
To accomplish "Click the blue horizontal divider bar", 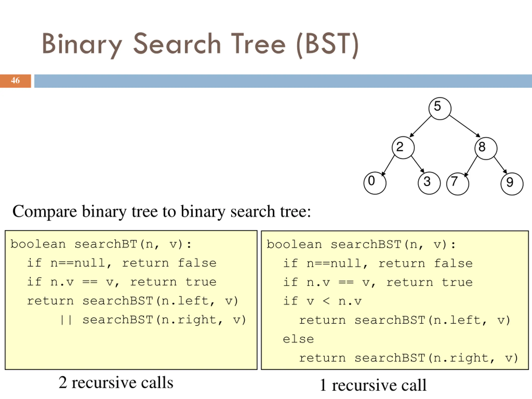I will (283, 81).
